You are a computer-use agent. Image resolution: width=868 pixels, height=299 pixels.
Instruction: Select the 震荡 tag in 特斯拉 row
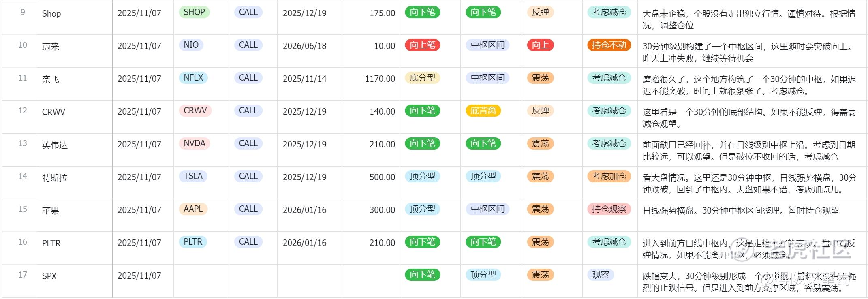(540, 176)
